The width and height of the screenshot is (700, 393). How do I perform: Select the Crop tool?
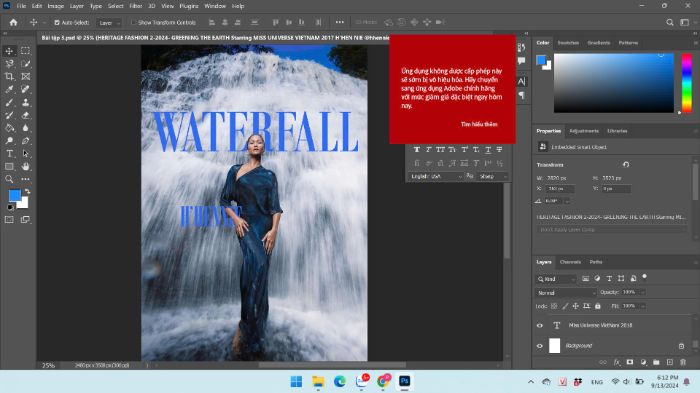click(9, 76)
